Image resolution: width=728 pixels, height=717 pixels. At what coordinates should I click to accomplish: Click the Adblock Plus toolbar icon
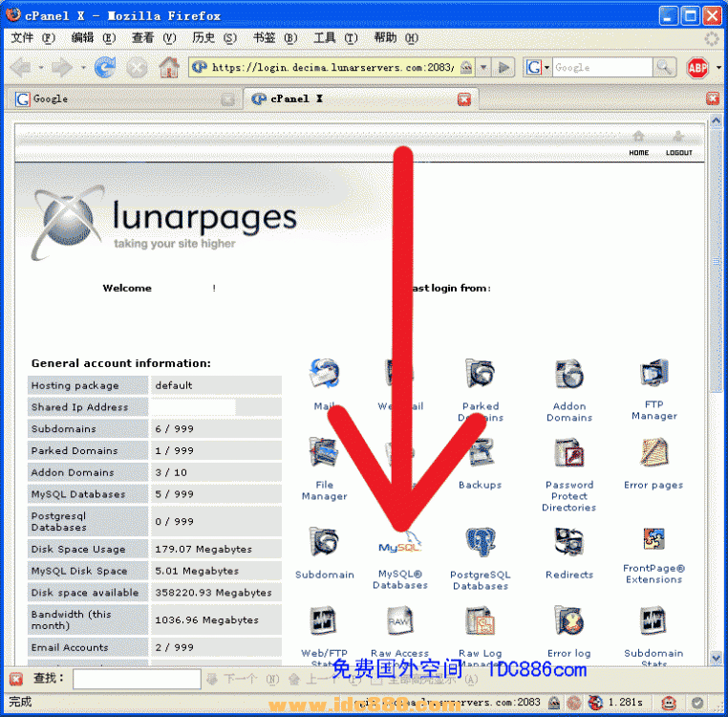point(696,68)
